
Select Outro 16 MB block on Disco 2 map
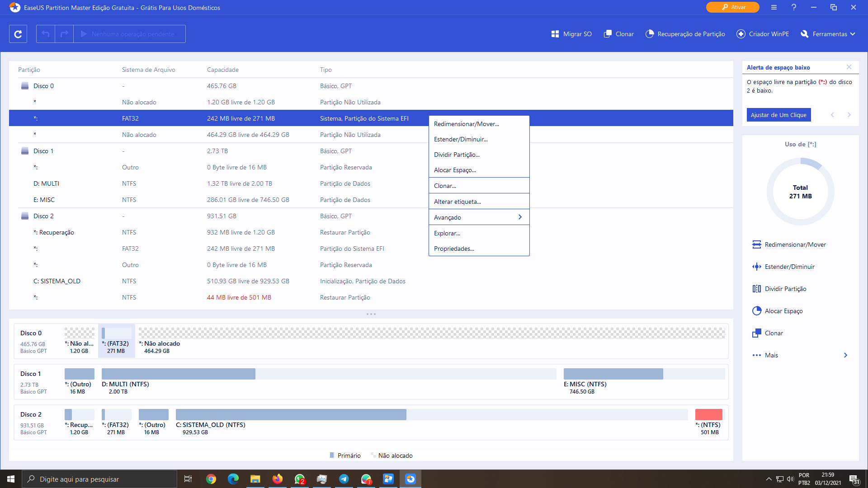pos(153,422)
